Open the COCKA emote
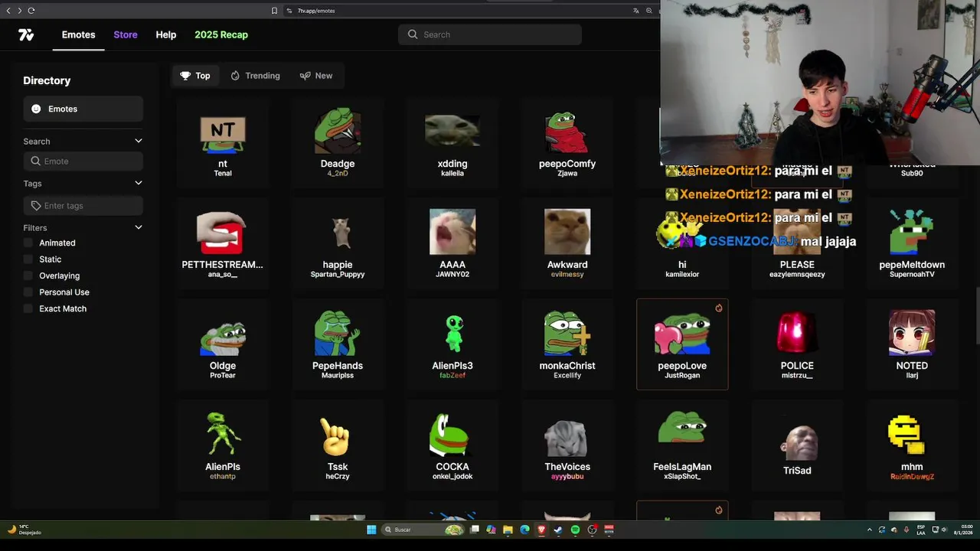 452,445
